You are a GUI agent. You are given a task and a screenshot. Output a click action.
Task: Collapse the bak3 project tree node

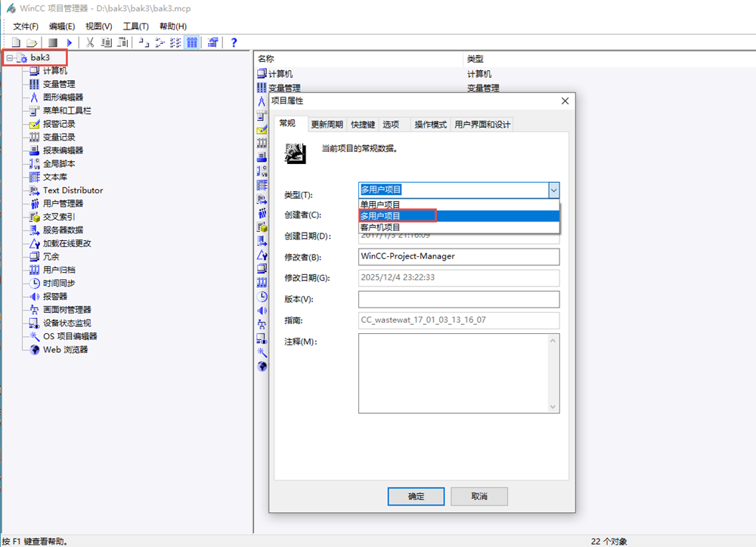(x=9, y=58)
